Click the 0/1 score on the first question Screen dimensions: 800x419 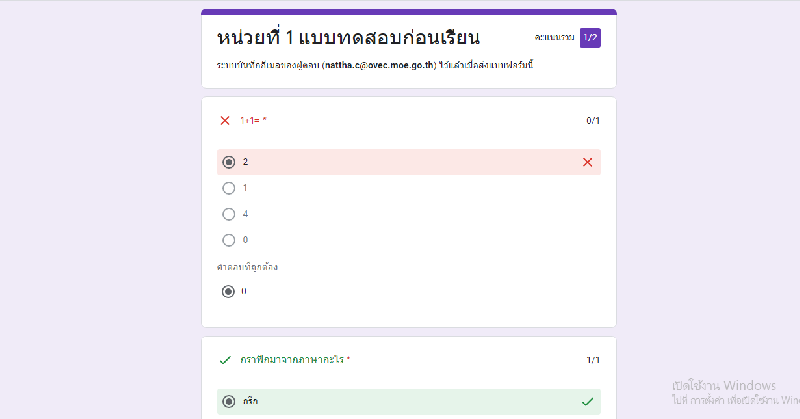pos(593,121)
